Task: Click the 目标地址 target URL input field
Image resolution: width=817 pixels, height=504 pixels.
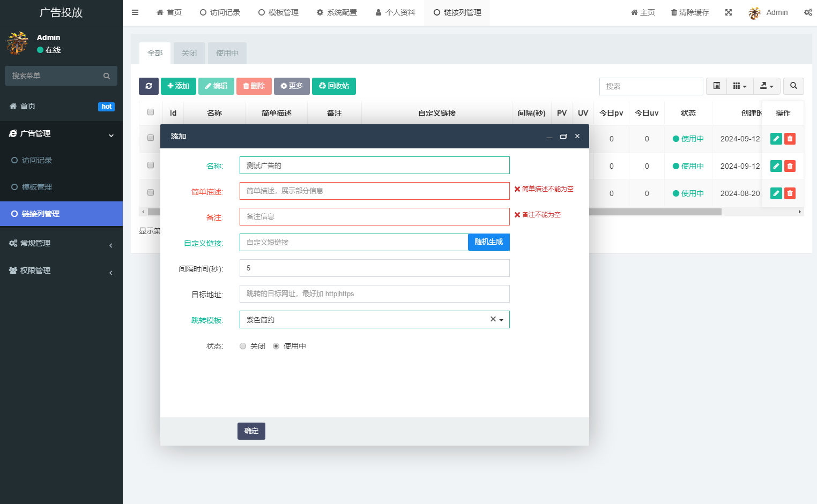Action: pos(374,294)
